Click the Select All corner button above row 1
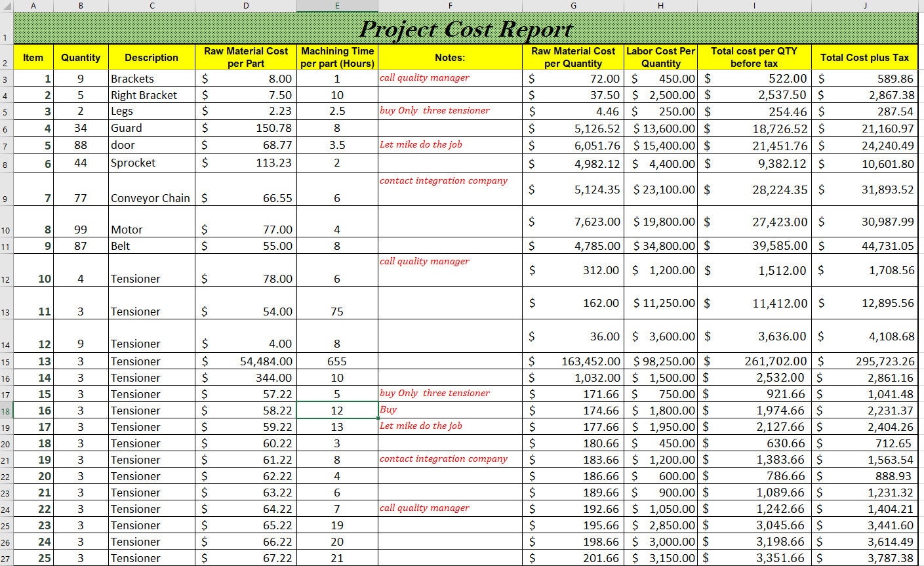This screenshot has width=924, height=566. (7, 6)
